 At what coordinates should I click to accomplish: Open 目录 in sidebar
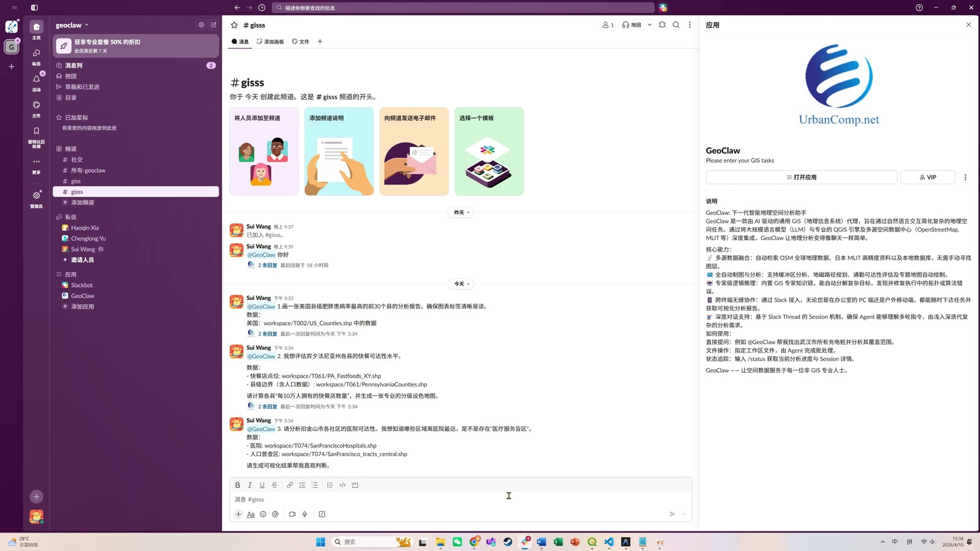click(135, 97)
